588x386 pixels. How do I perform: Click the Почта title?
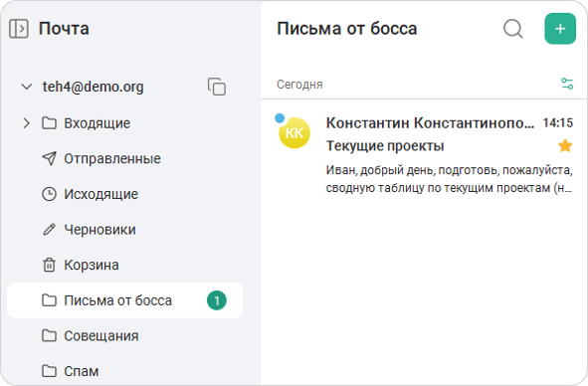click(64, 29)
